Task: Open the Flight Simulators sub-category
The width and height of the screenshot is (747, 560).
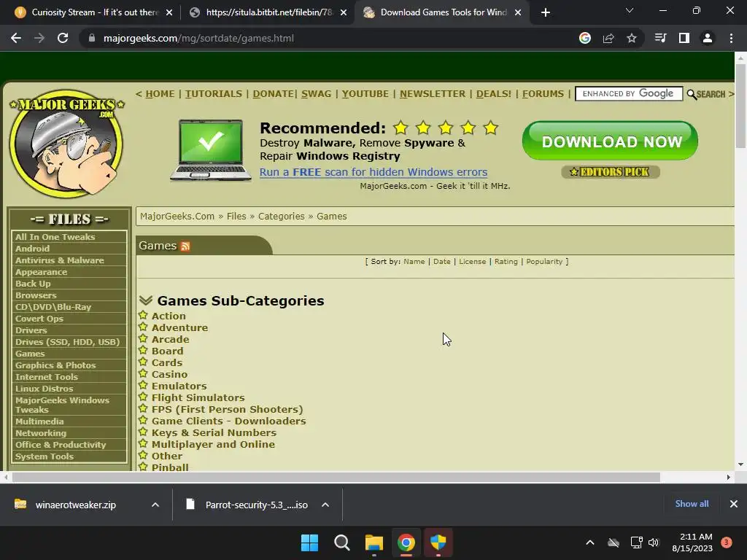Action: tap(198, 397)
